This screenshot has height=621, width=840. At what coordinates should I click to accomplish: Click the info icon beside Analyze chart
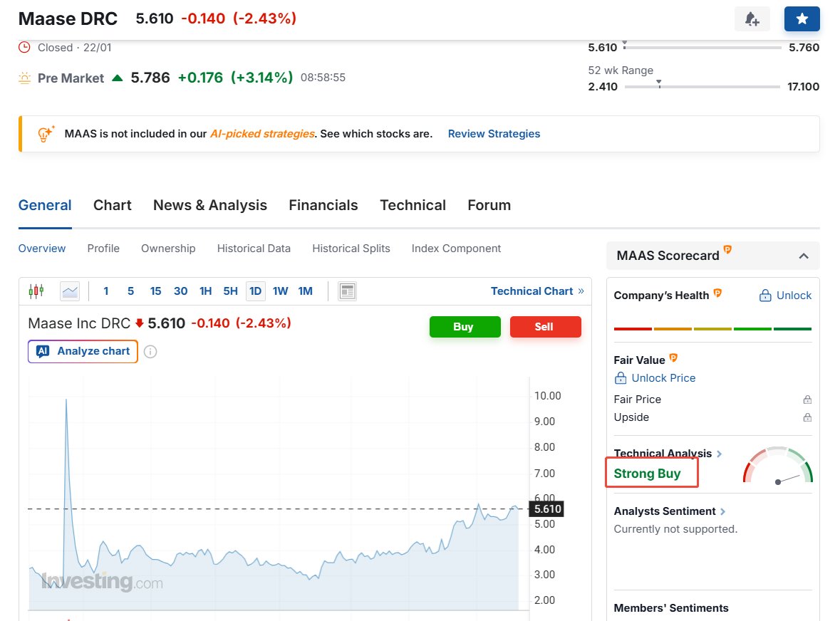(x=150, y=352)
